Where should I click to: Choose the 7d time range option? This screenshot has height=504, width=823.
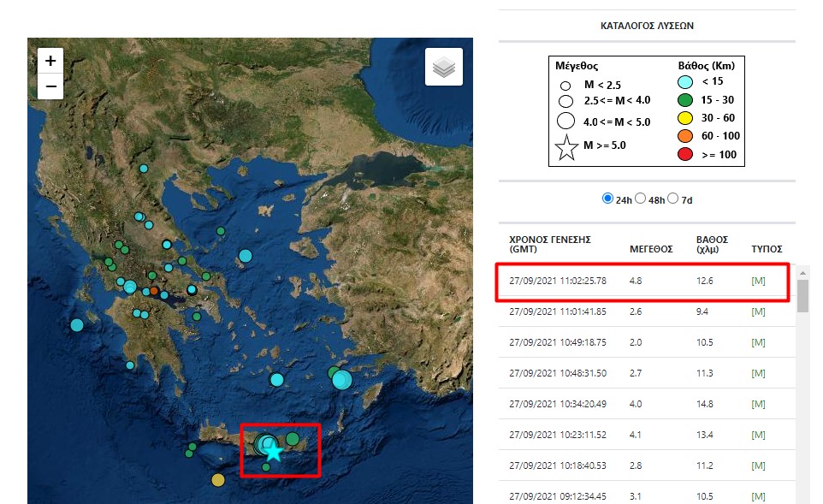click(x=672, y=199)
